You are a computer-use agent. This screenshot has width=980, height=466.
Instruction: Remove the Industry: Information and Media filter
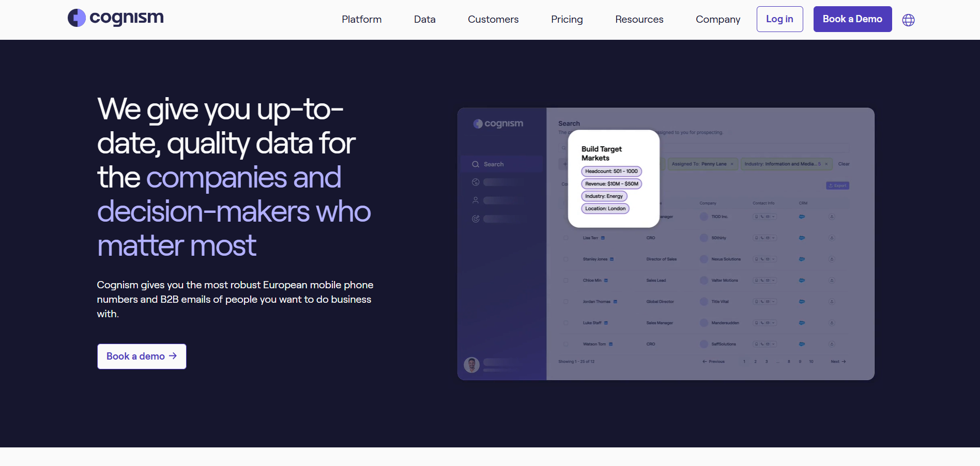pyautogui.click(x=826, y=164)
